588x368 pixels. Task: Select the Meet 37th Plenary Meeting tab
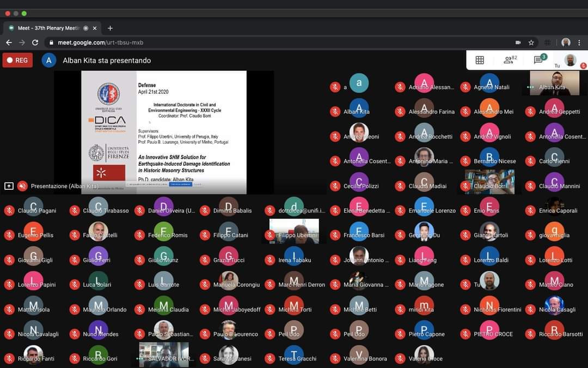pos(48,28)
